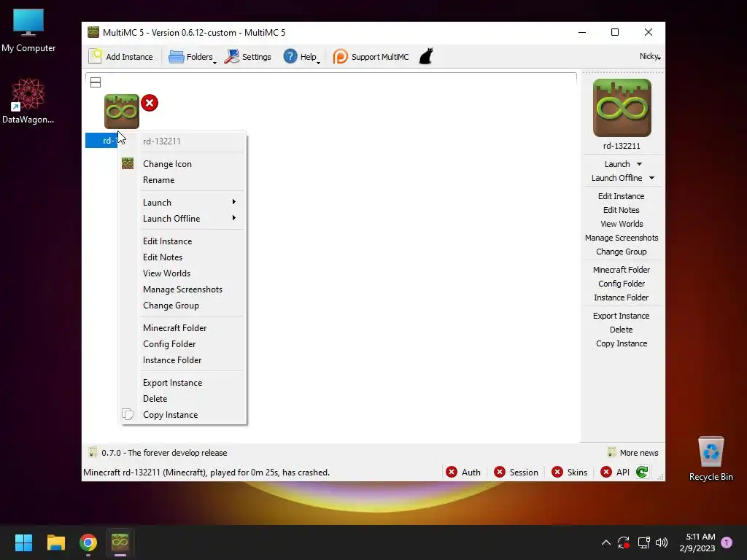Choose Config Folder in context menu
The width and height of the screenshot is (747, 560).
(182, 344)
